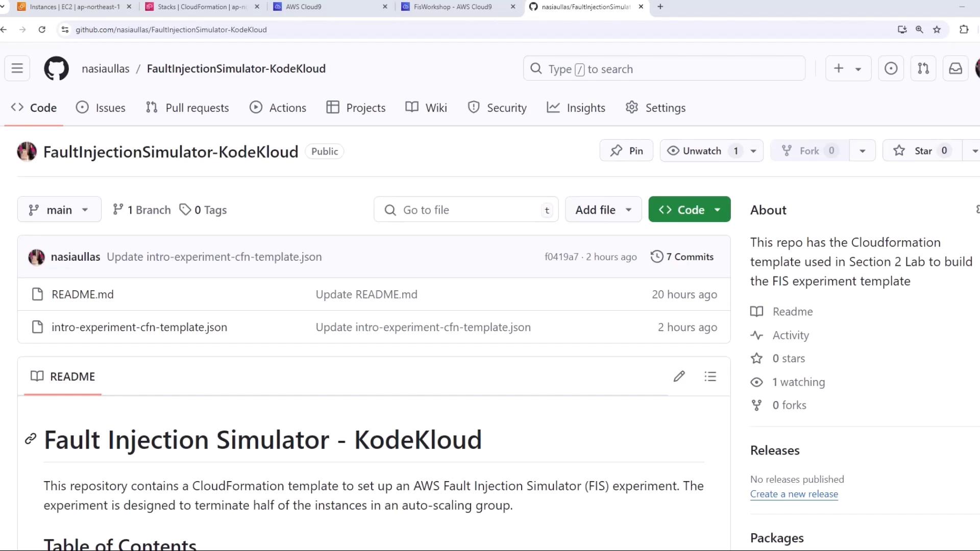Switch to the Actions tab
Image resolution: width=980 pixels, height=551 pixels.
278,108
